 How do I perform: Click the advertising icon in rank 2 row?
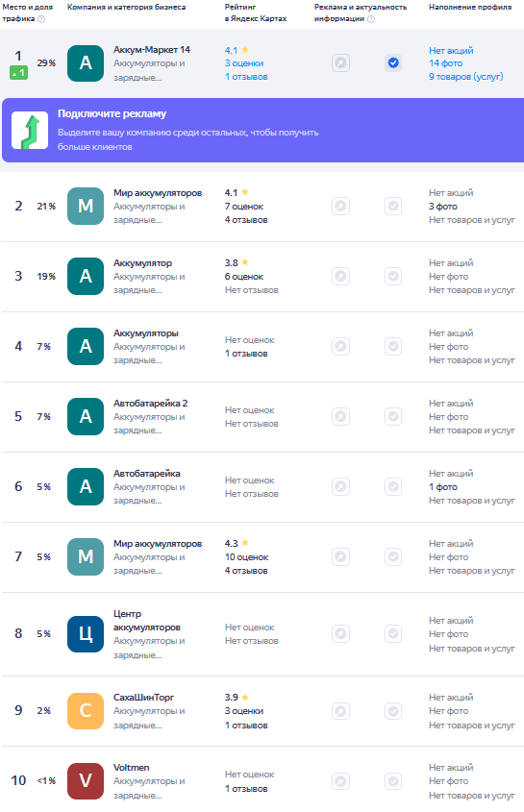click(340, 206)
